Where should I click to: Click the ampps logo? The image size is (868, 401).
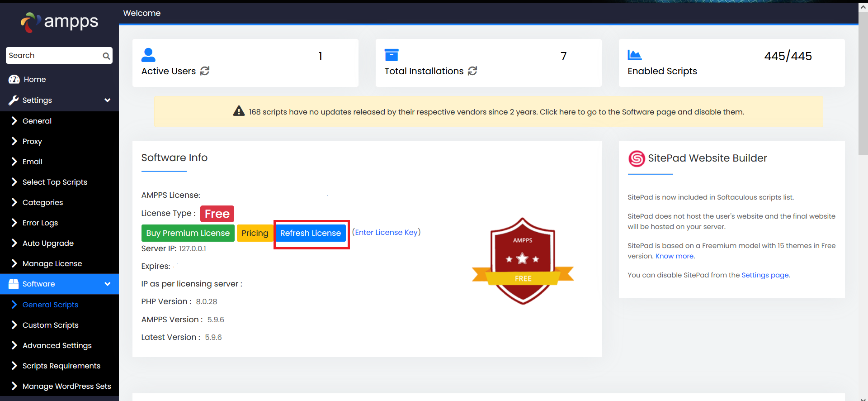59,22
